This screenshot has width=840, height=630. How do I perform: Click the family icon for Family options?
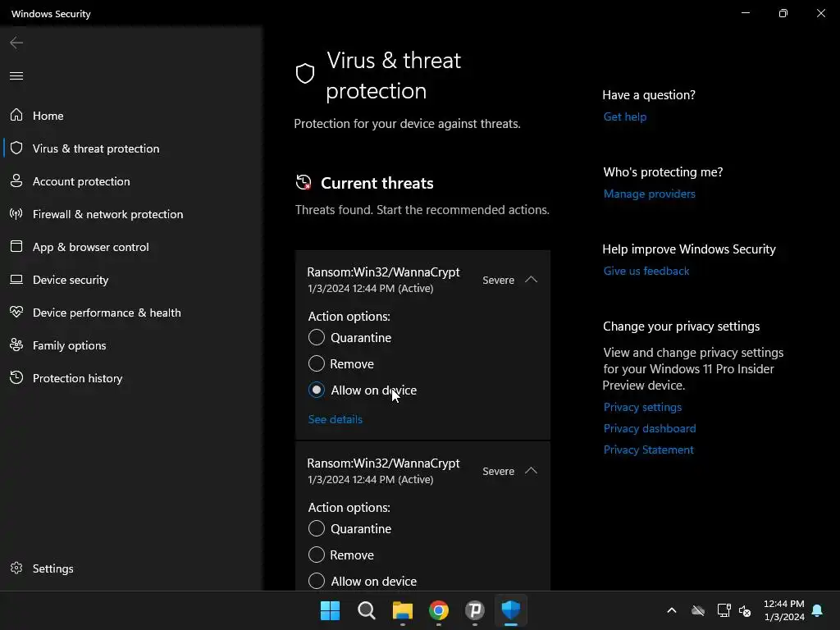(16, 345)
